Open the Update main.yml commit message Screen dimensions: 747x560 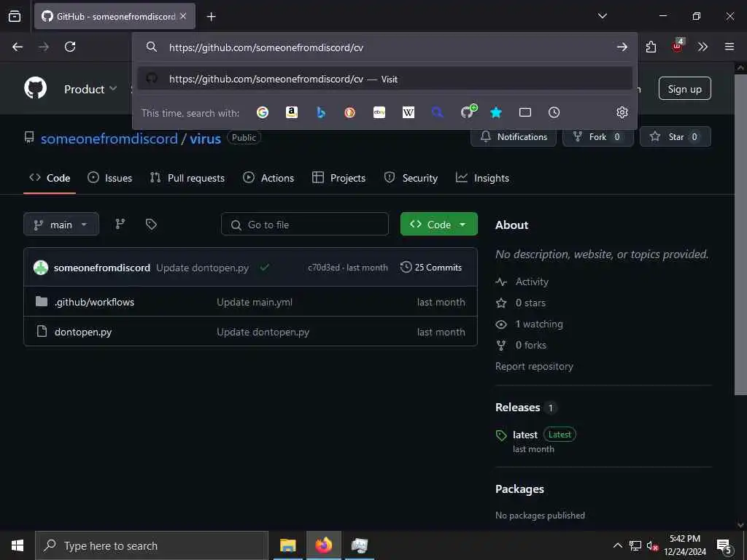pos(255,302)
